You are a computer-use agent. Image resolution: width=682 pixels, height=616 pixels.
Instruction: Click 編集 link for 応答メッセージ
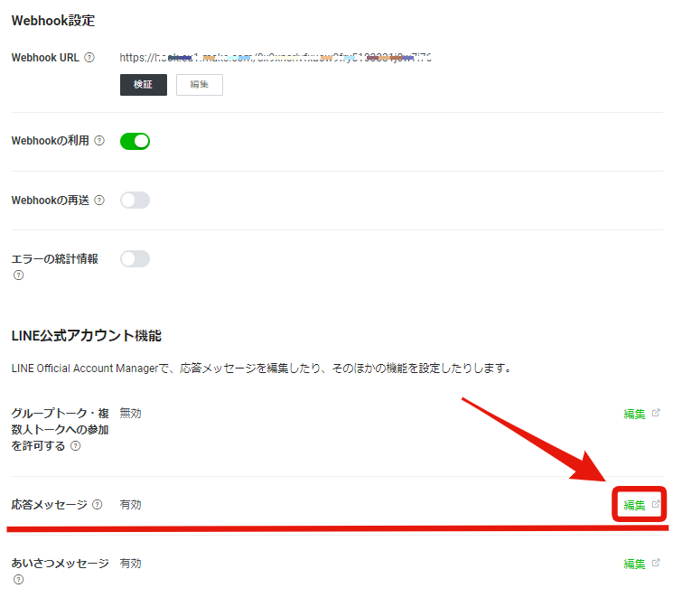pos(634,505)
